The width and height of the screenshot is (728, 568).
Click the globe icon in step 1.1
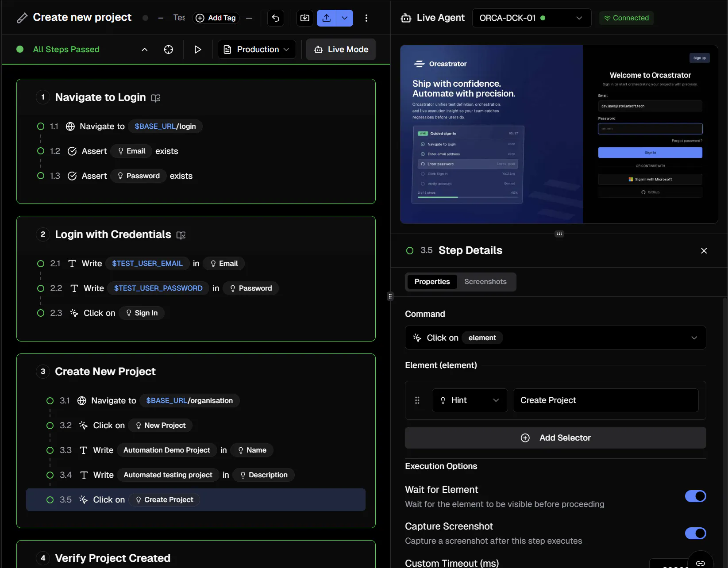70,127
